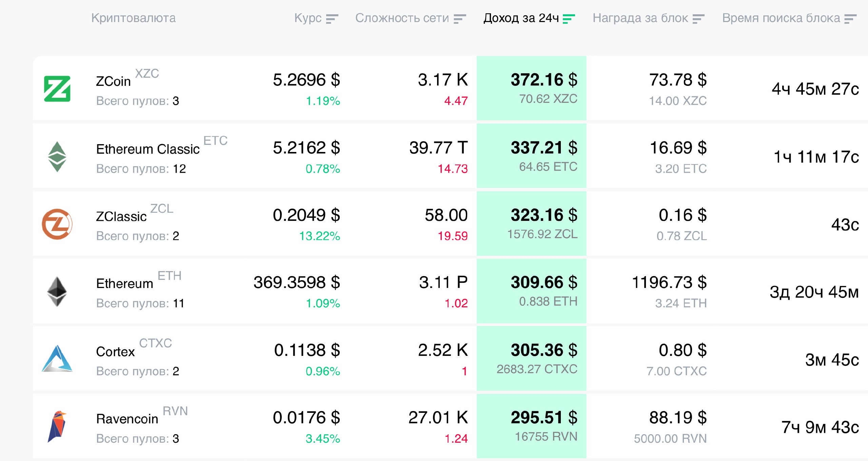The width and height of the screenshot is (868, 461).
Task: Click the sort icon beside Время поиска блока
Action: pos(850,19)
